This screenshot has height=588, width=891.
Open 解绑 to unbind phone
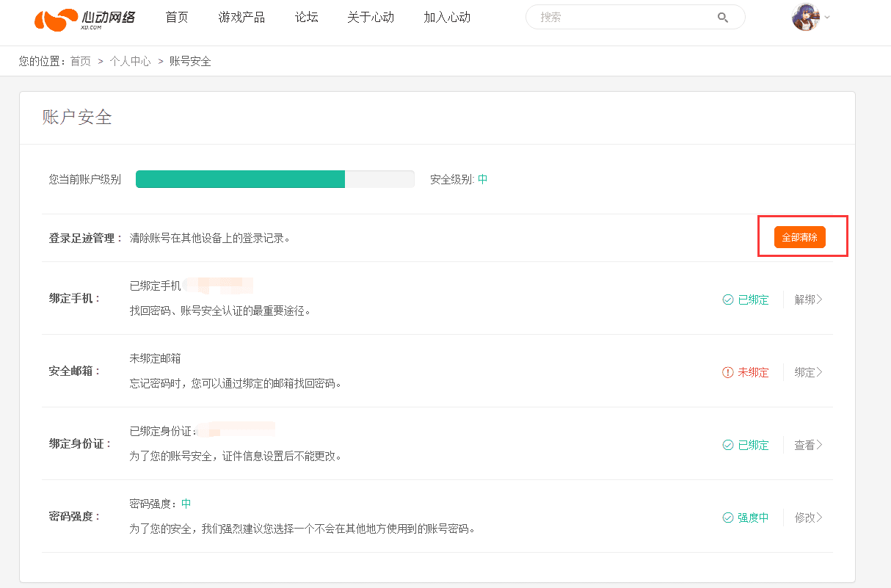[808, 300]
